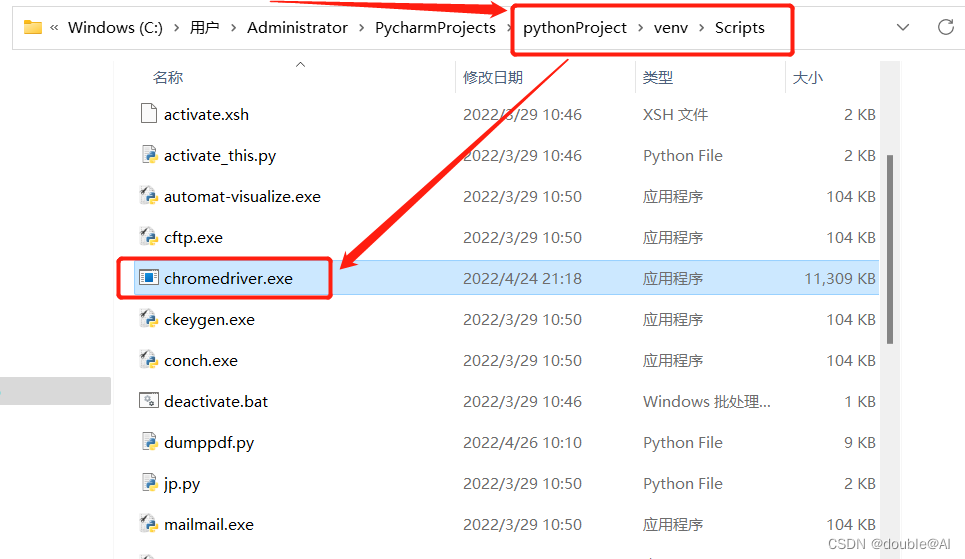Viewport: 965px width, 559px height.
Task: Click the dumppdf.py file icon
Action: coord(149,442)
